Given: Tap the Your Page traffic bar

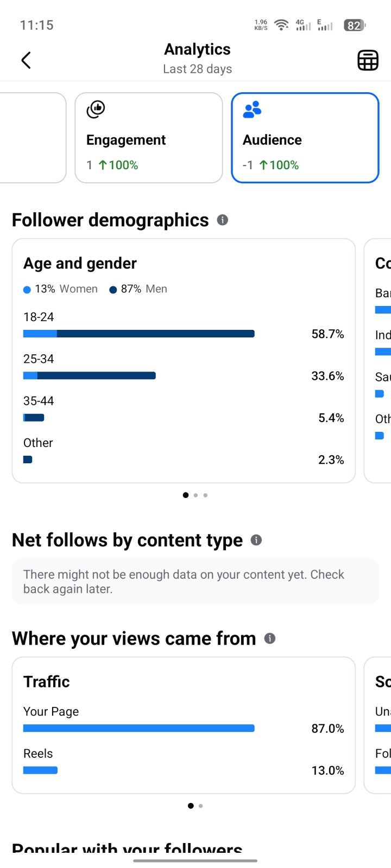Looking at the screenshot, I should click(x=139, y=728).
